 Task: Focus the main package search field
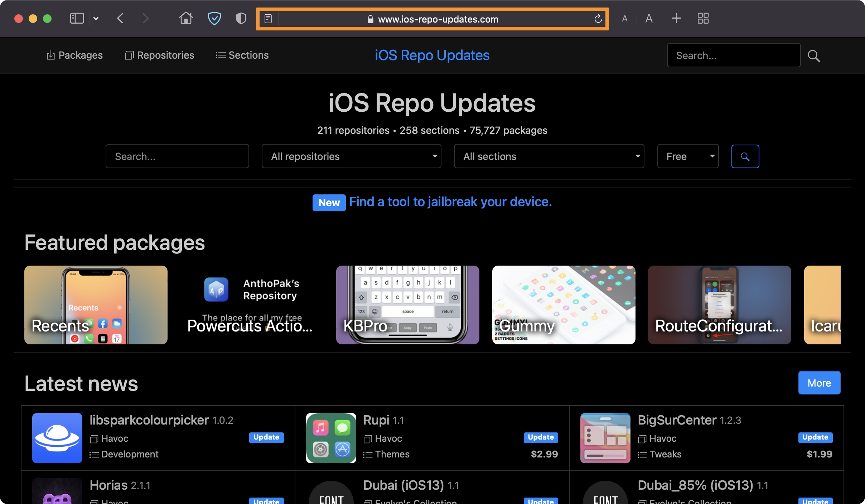pos(177,156)
